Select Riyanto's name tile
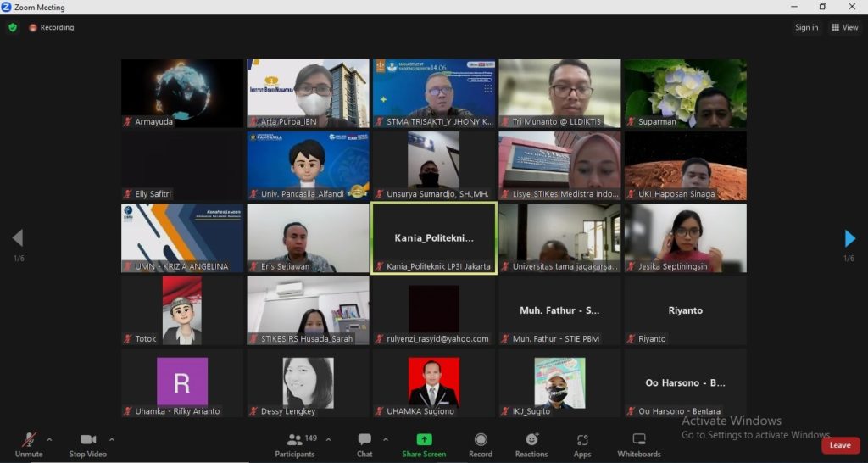868x463 pixels. pos(685,310)
